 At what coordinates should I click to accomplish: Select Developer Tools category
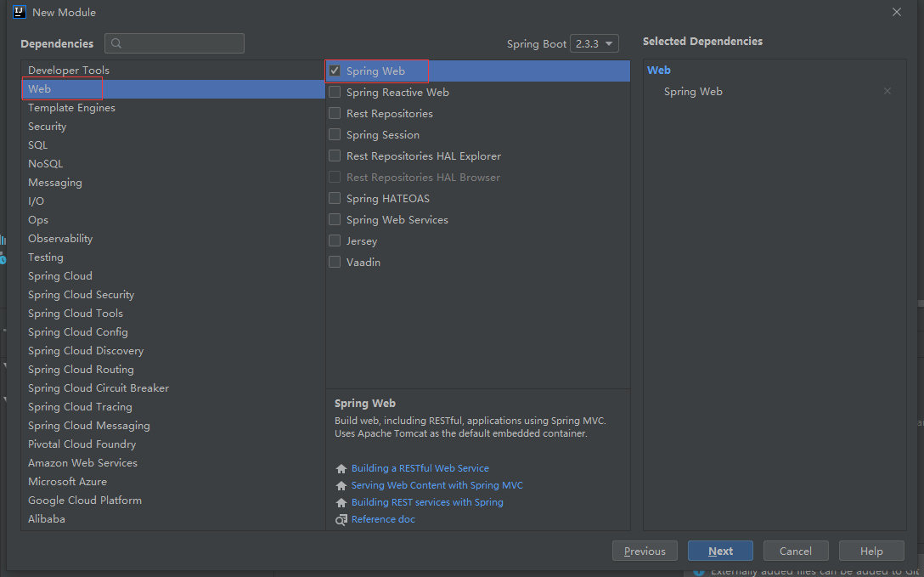point(172,71)
